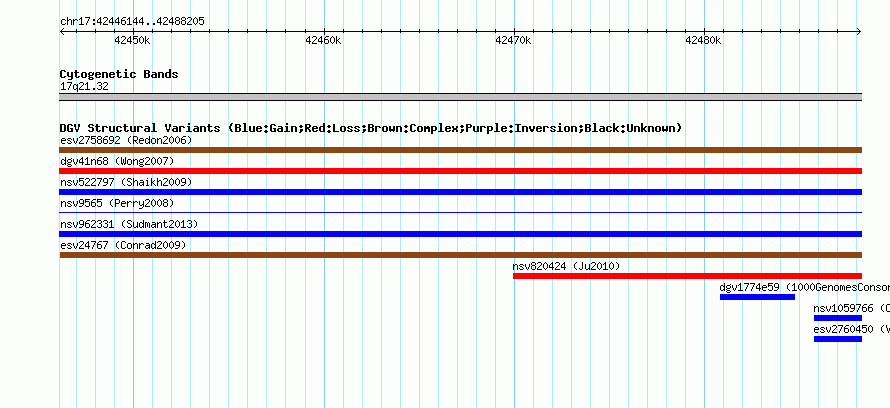Select the blue nsv1059766 gain bar
This screenshot has height=408, width=890.
pos(838,318)
